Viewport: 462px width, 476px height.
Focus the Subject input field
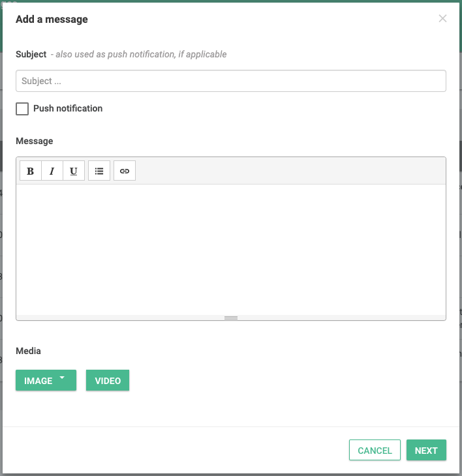231,81
